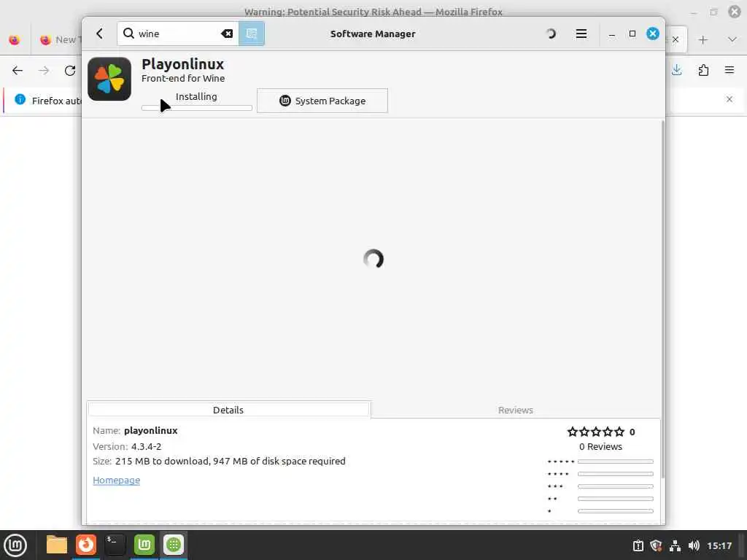Viewport: 747px width, 560px height.
Task: Click Software Manager taskbar icon
Action: click(174, 545)
